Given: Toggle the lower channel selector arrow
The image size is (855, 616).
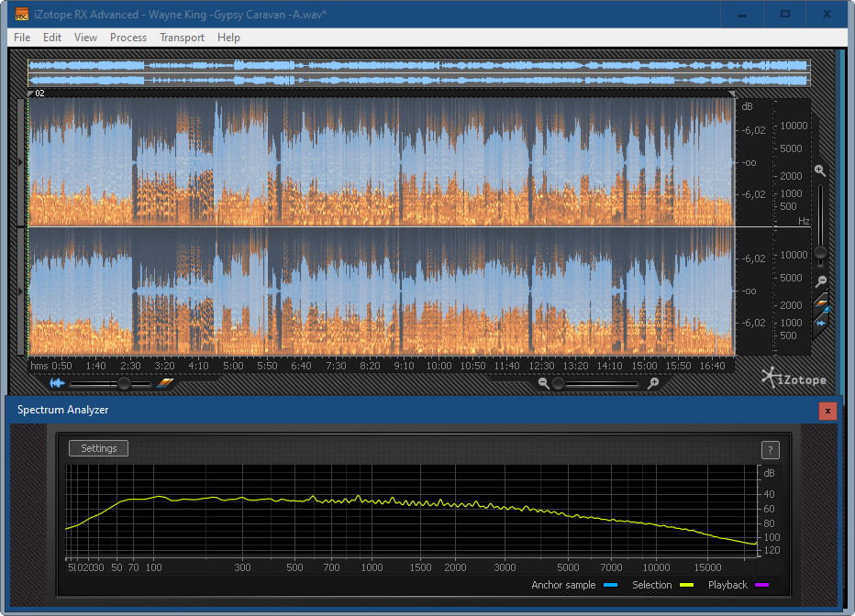Looking at the screenshot, I should (22, 291).
